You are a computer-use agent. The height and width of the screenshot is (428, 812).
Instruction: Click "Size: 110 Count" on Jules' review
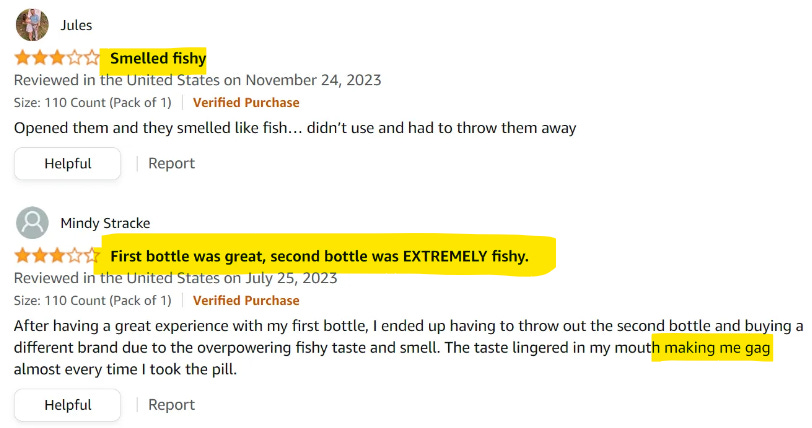[x=92, y=102]
